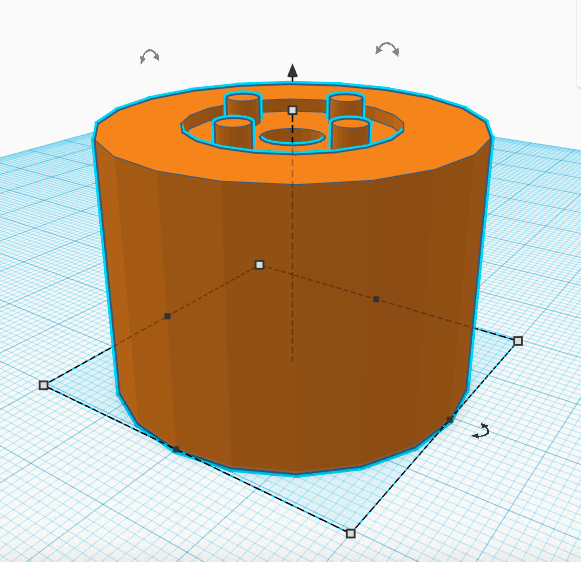Click the center oval hole on the cylinder top

pos(293,137)
